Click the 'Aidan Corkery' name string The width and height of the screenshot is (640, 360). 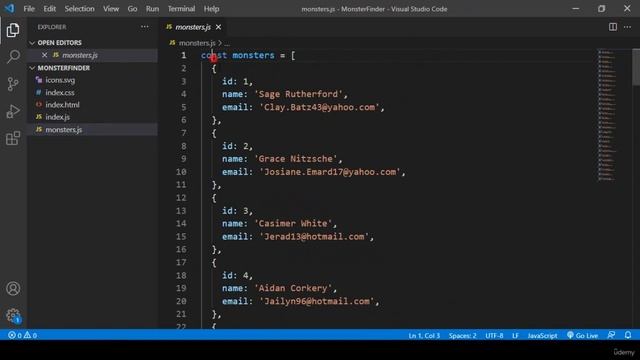[x=293, y=288]
